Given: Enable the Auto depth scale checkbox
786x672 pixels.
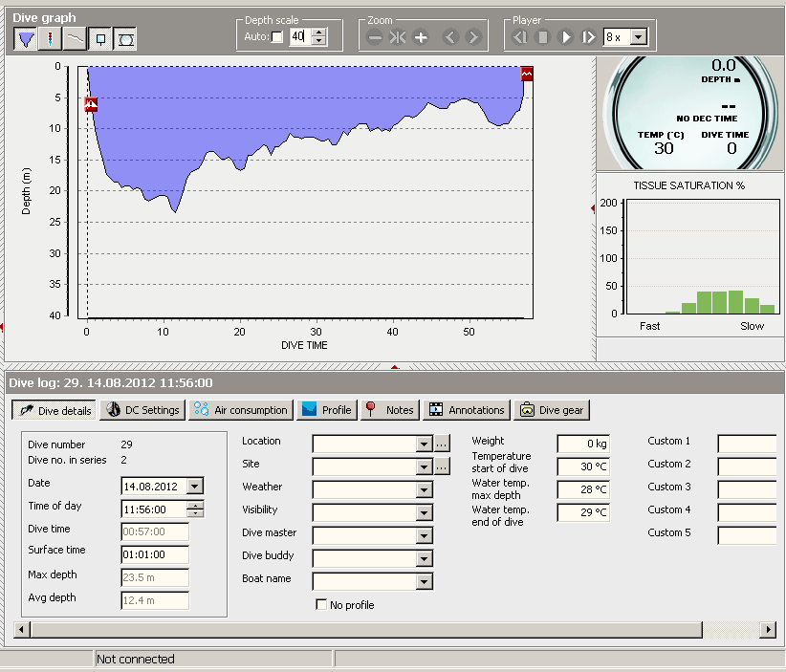Looking at the screenshot, I should click(276, 36).
